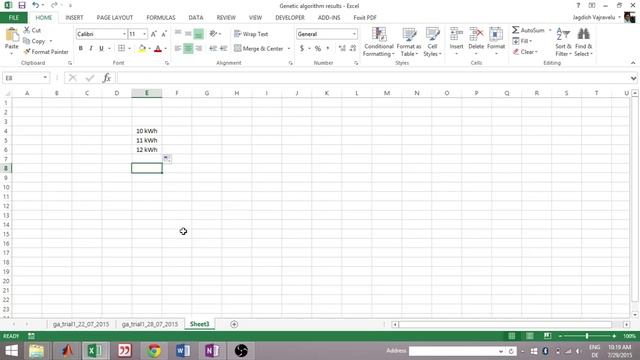Open the Sort & Filter menu
640x360 pixels.
click(563, 42)
